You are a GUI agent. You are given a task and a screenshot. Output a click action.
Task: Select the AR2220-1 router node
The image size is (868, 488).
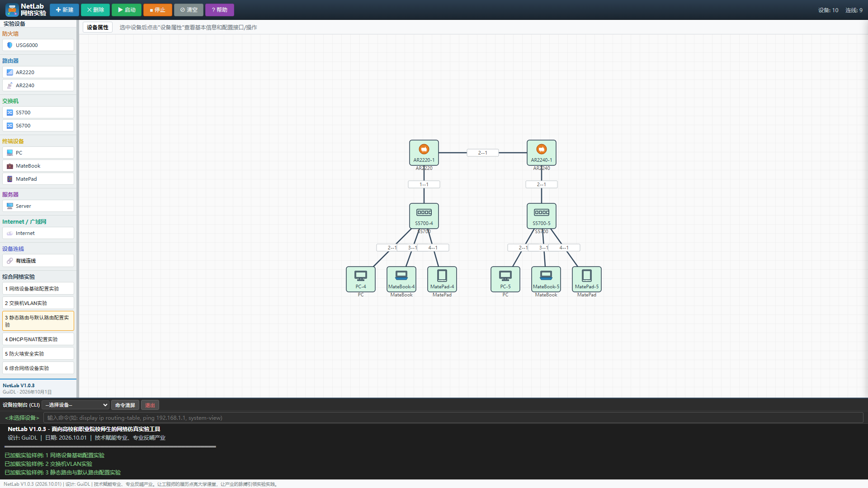click(x=424, y=153)
